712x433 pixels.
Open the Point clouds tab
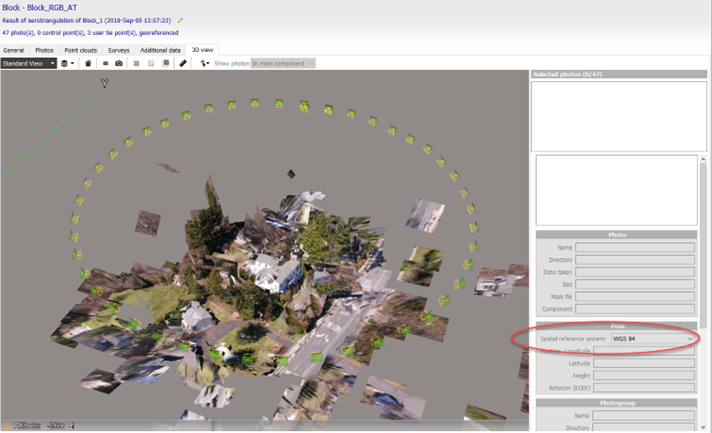pos(81,50)
